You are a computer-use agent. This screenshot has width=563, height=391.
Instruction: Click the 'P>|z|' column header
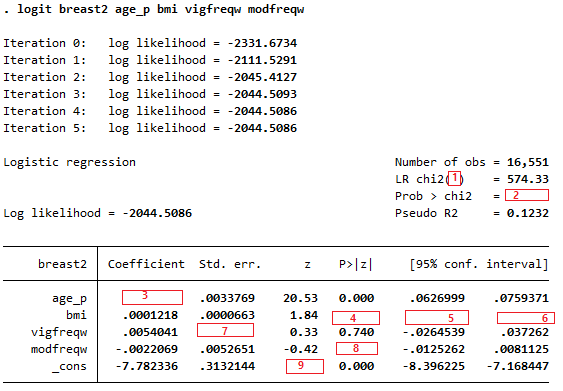click(x=355, y=265)
